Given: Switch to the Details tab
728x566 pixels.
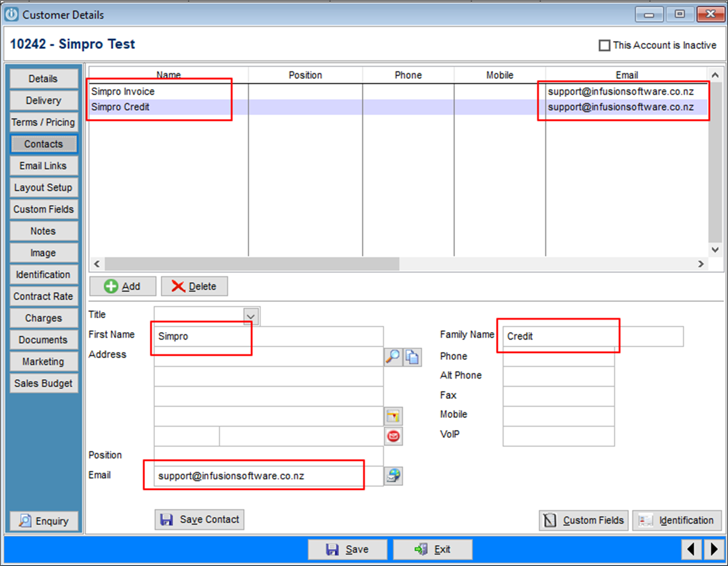Looking at the screenshot, I should coord(44,78).
